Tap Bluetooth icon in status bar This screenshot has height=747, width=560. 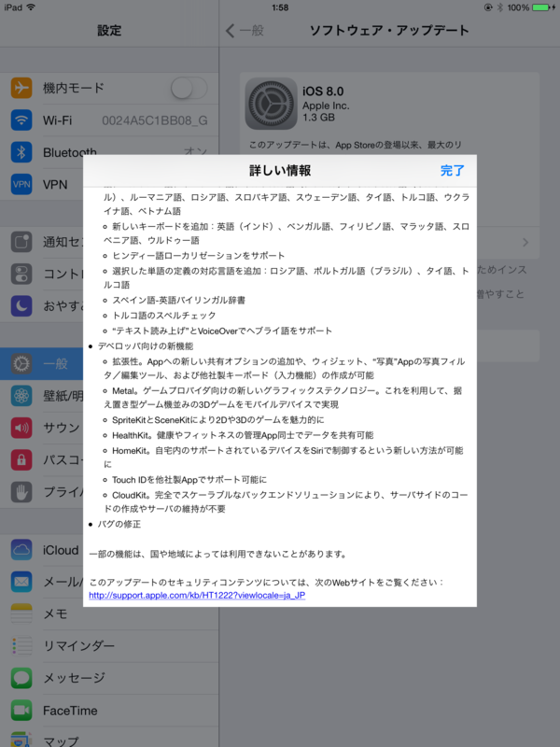[500, 7]
